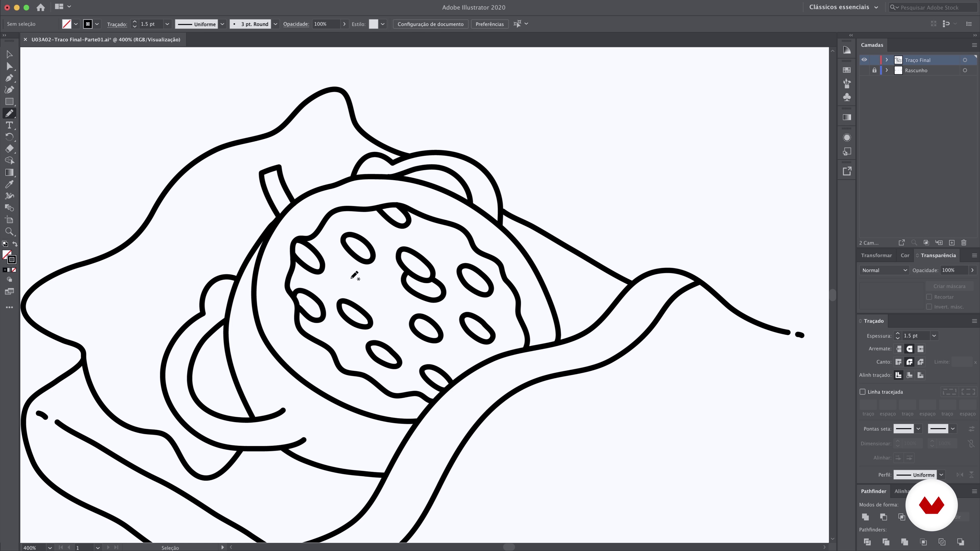This screenshot has height=551, width=980.
Task: Select the Pen tool
Action: tap(9, 78)
